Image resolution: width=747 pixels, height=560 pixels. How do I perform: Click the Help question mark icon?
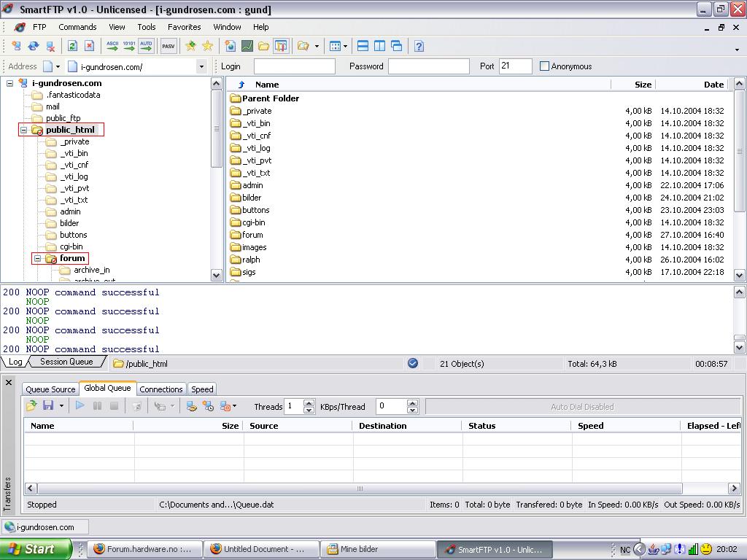click(419, 46)
